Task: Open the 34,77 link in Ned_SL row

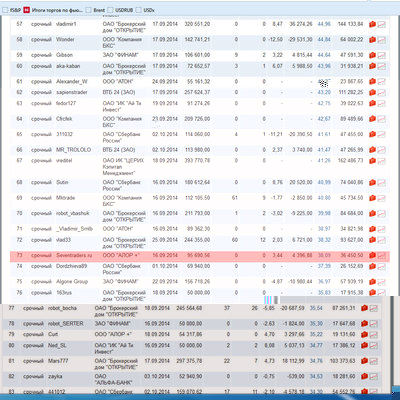Action: pos(316,345)
